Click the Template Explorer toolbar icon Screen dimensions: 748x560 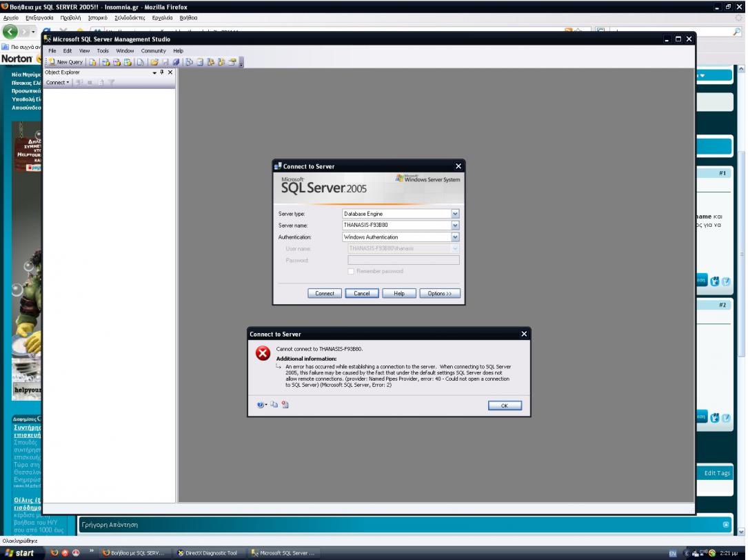point(221,62)
